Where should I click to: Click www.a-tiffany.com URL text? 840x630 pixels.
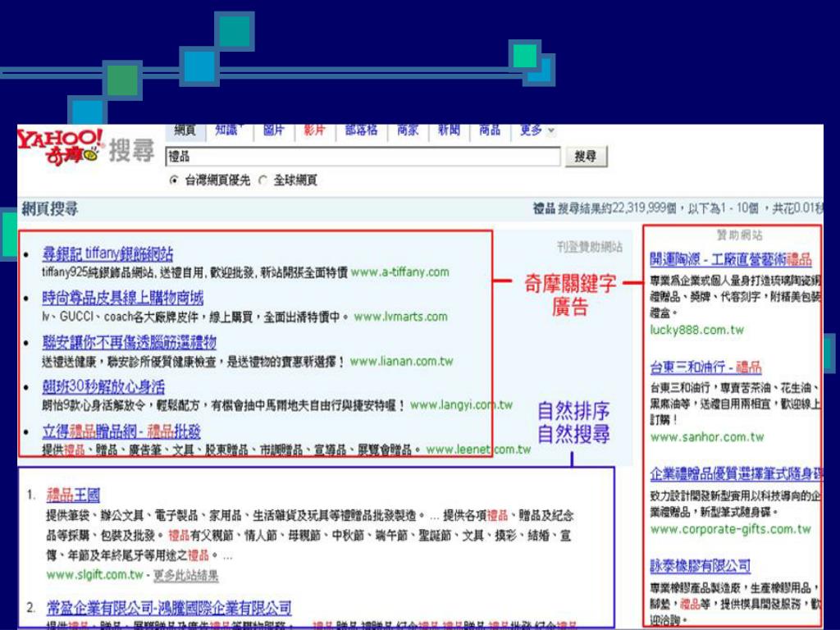tap(400, 272)
